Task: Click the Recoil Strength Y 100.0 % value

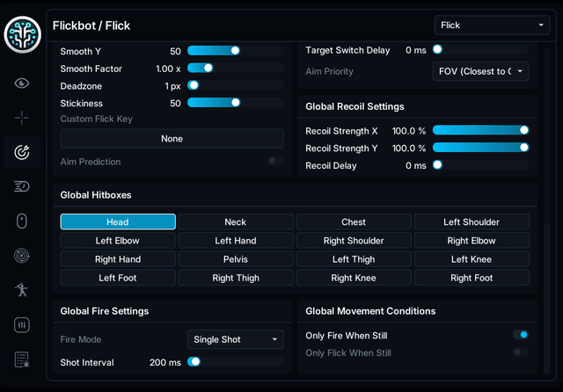Action: coord(409,149)
